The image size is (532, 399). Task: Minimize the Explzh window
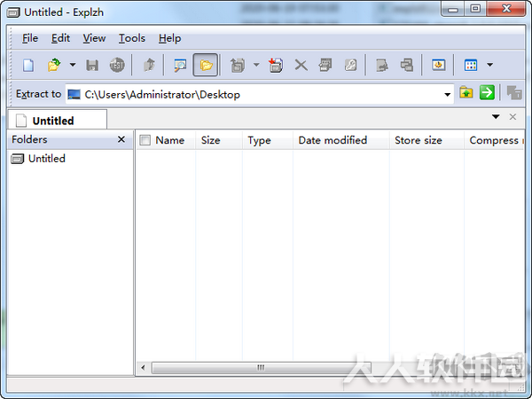pyautogui.click(x=452, y=9)
